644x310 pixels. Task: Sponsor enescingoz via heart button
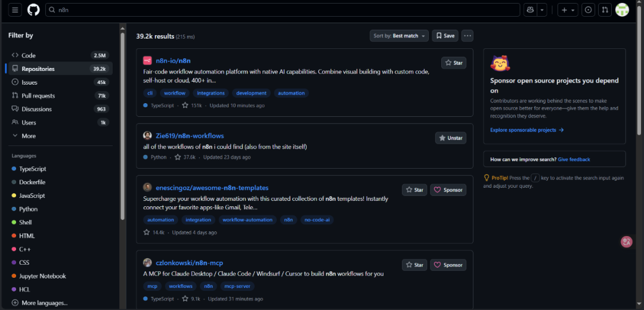[448, 190]
